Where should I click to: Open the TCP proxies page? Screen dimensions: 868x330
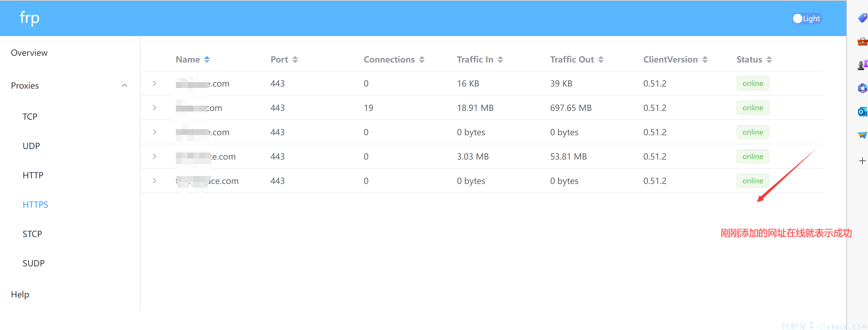pos(30,117)
